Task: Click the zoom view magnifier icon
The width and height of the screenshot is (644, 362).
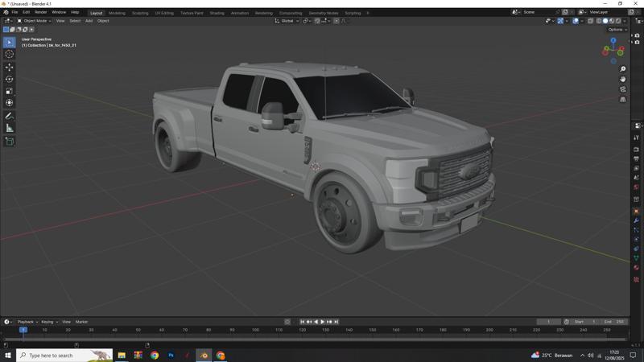Action: tap(622, 69)
